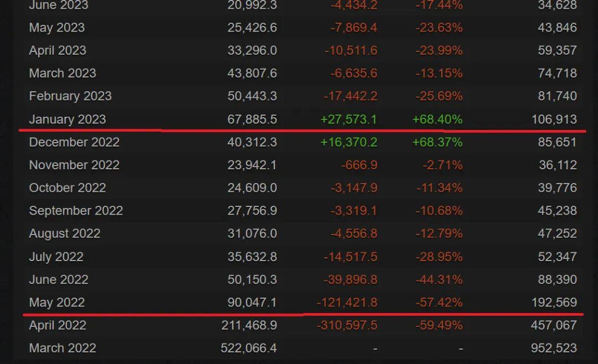Click the loss value -39,896.8
Image resolution: width=598 pixels, height=364 pixels.
point(350,280)
